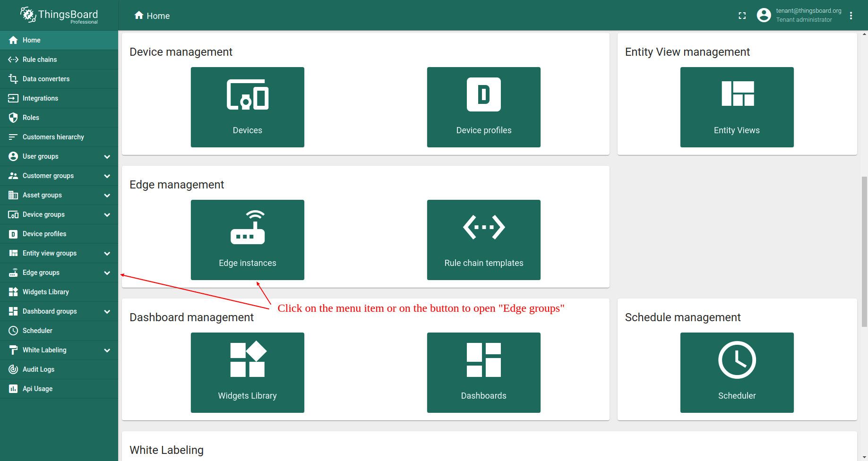The image size is (868, 461).
Task: Click the White Labeling section heading
Action: [x=166, y=450]
